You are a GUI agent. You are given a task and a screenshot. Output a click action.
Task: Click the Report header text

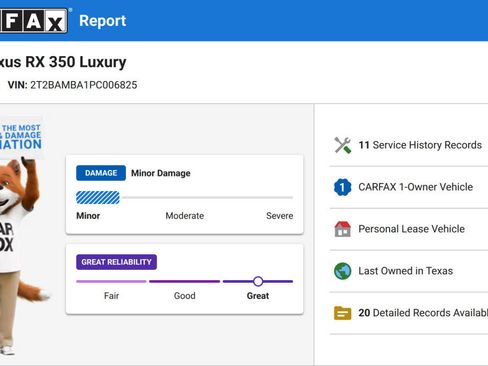coord(103,21)
